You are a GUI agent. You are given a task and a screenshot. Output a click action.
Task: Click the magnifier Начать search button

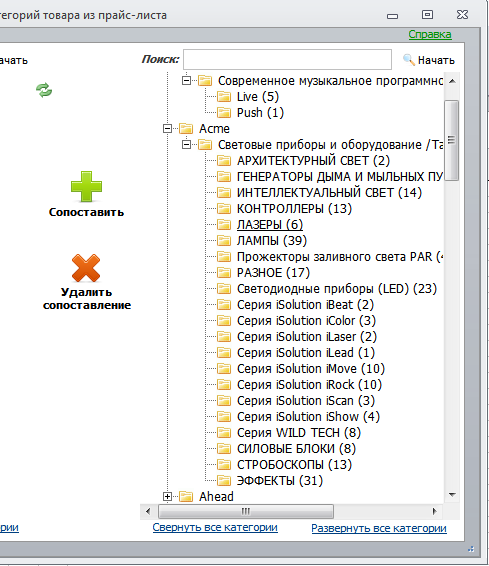[x=429, y=60]
